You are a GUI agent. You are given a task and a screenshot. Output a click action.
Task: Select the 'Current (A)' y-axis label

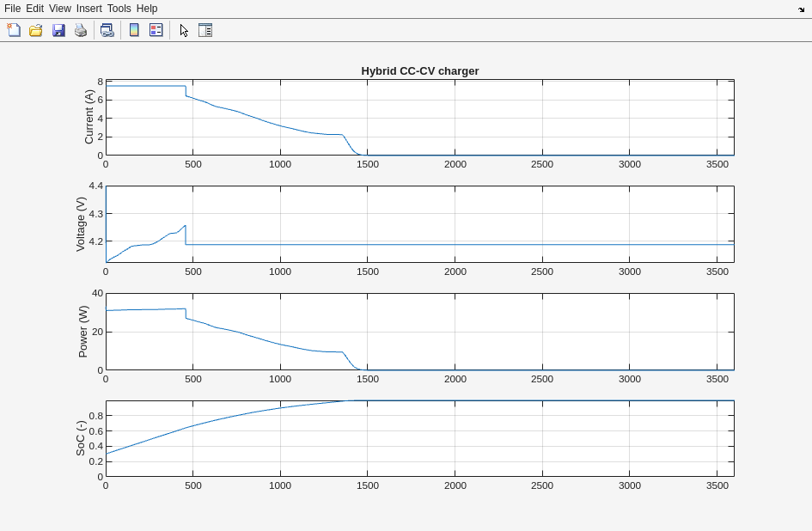pos(89,117)
